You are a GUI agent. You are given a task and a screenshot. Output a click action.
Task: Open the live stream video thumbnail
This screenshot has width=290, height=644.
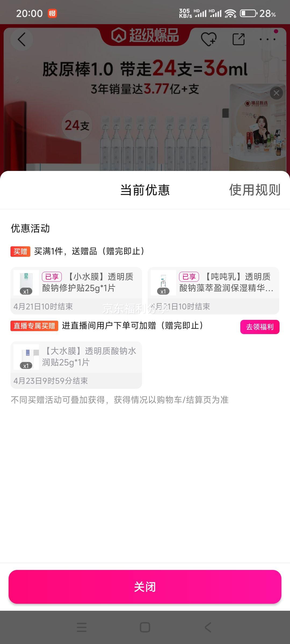click(x=257, y=127)
